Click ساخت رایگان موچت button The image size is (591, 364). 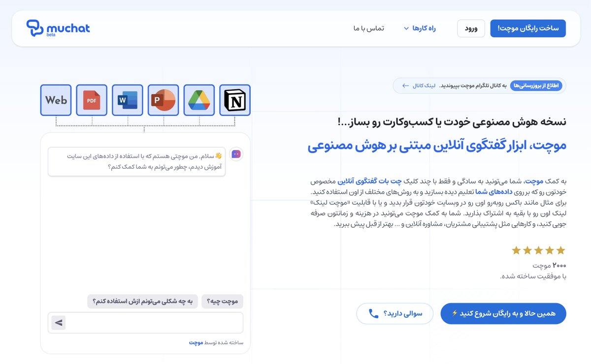pyautogui.click(x=528, y=29)
